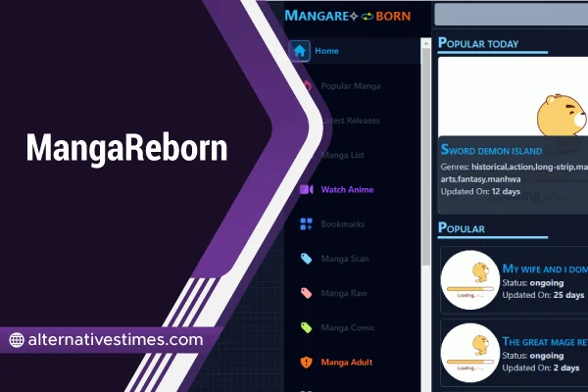
Task: Click the globe icon beside alternativestimes.com
Action: [x=17, y=340]
